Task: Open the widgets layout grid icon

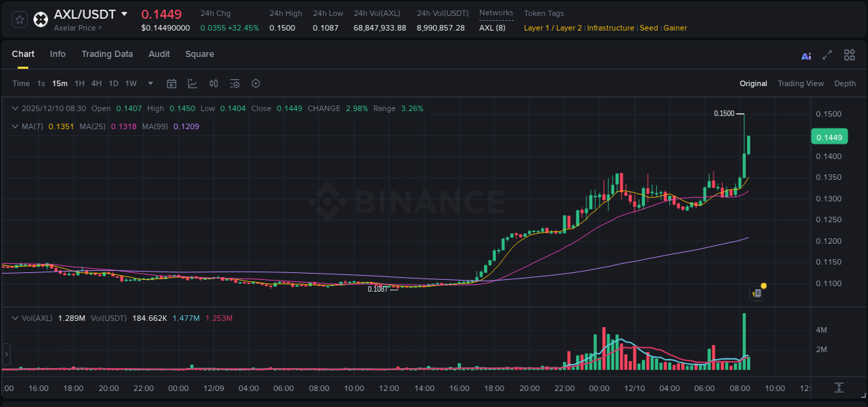Action: (x=849, y=55)
